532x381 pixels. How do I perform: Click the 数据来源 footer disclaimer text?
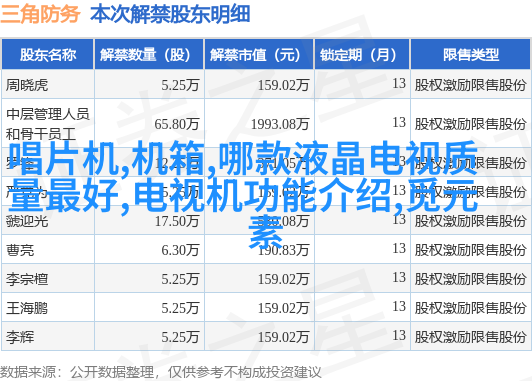(x=160, y=372)
